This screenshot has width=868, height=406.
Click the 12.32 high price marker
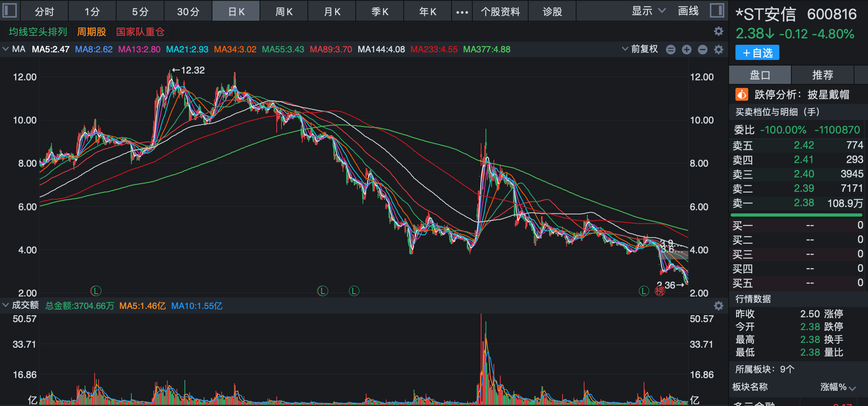[188, 70]
